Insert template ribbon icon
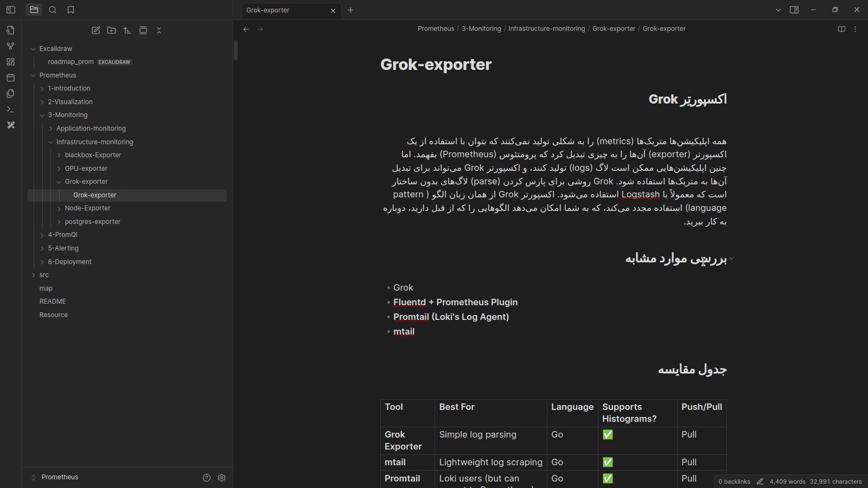Viewport: 868px width, 488px height. [x=10, y=93]
